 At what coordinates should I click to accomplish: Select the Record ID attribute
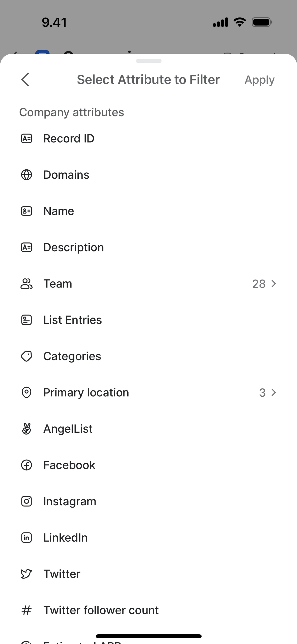tap(69, 138)
